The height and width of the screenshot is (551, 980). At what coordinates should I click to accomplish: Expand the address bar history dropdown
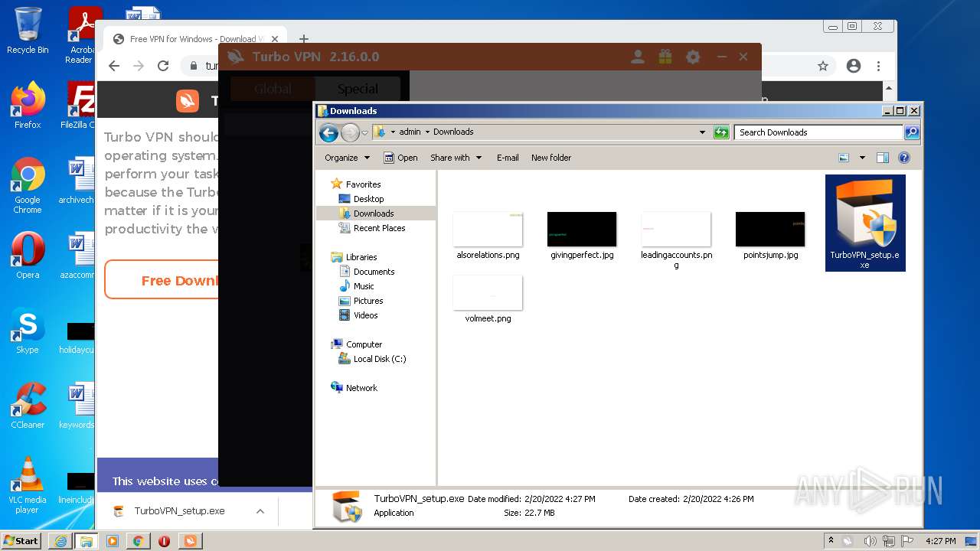coord(702,132)
